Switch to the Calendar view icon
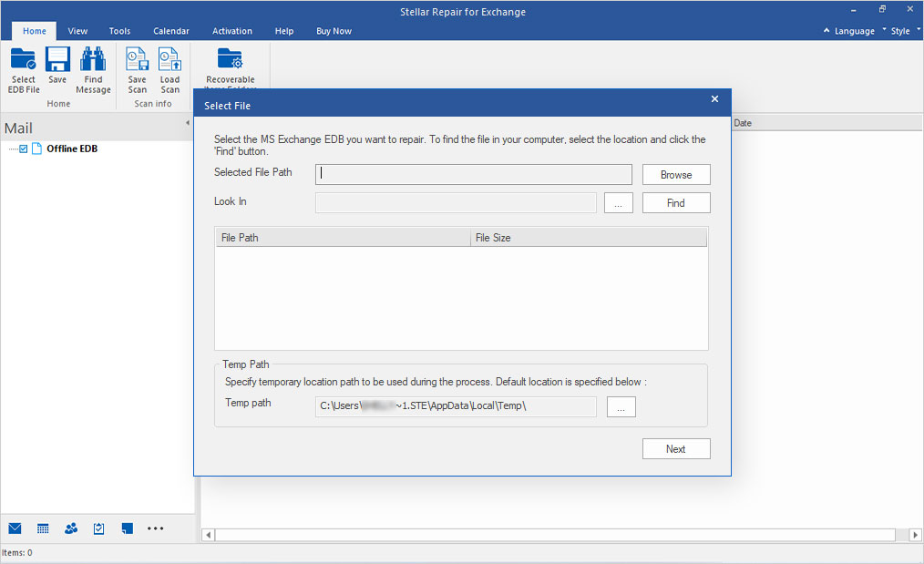The width and height of the screenshot is (924, 564). point(43,528)
